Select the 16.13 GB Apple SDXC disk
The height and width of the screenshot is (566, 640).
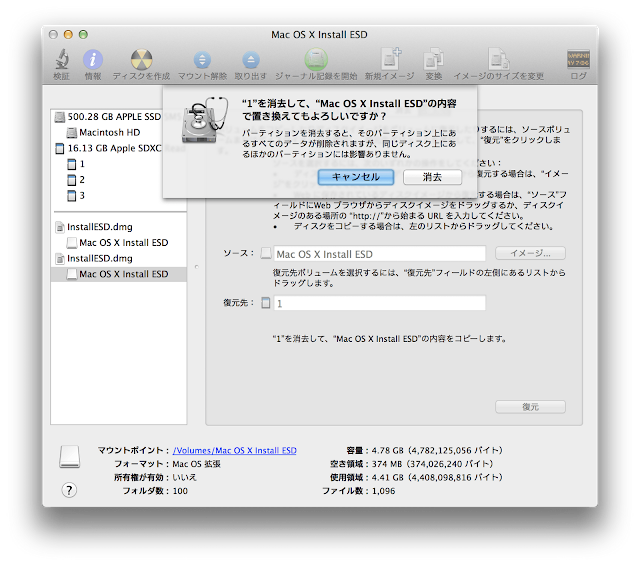[x=108, y=148]
